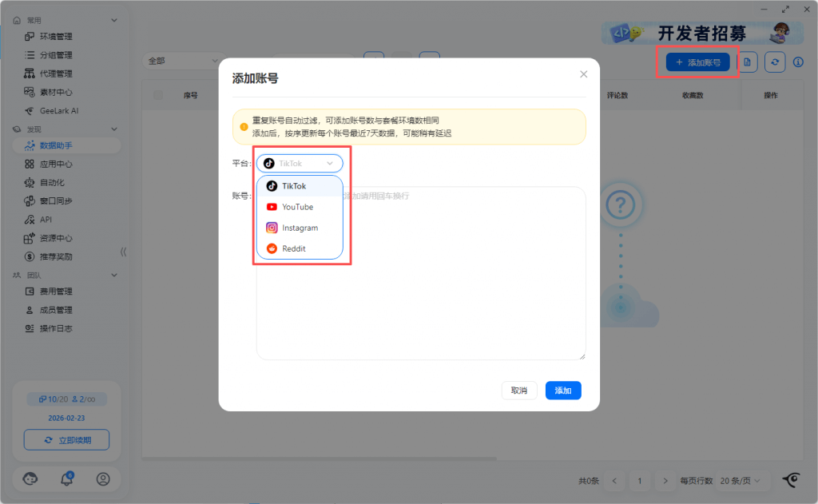Screen dimensions: 818x504
Task: Expand the 全部 filter dropdown
Action: (x=183, y=61)
